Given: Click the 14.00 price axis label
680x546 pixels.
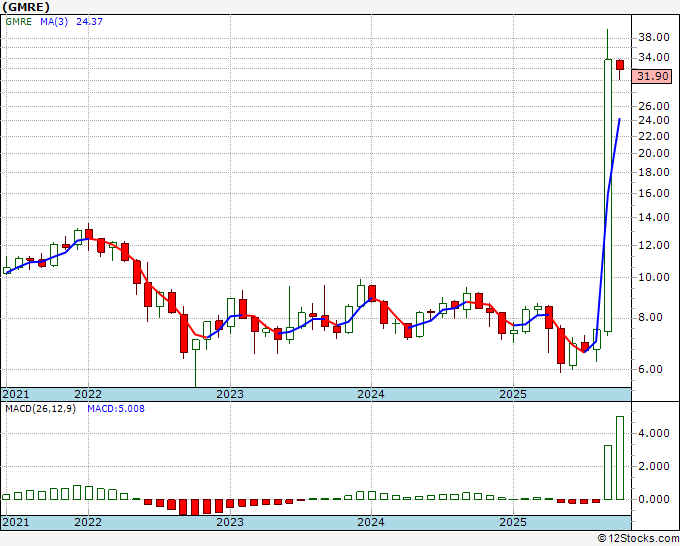Looking at the screenshot, I should click(653, 217).
